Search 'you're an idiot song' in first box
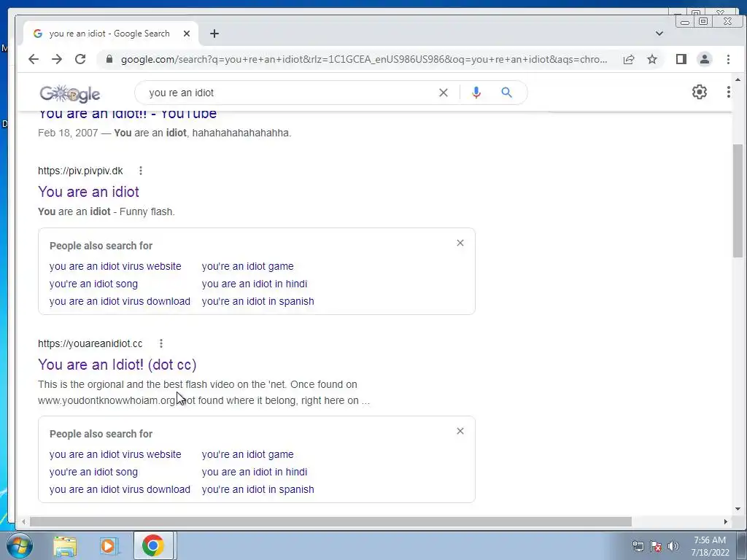Image resolution: width=747 pixels, height=560 pixels. click(x=93, y=284)
